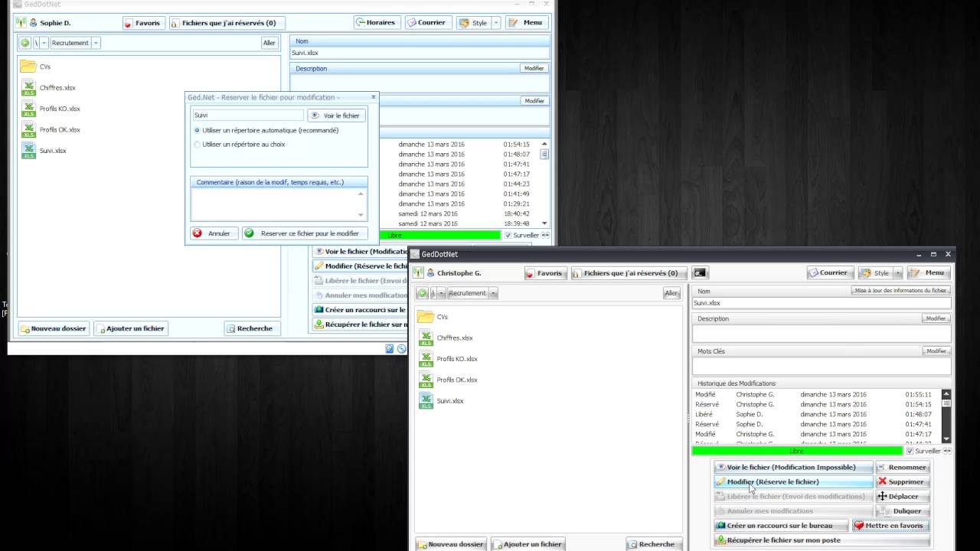Screen dimensions: 980x551
Task: Expand Recrutement dropdown in Sophie's window
Action: click(96, 43)
